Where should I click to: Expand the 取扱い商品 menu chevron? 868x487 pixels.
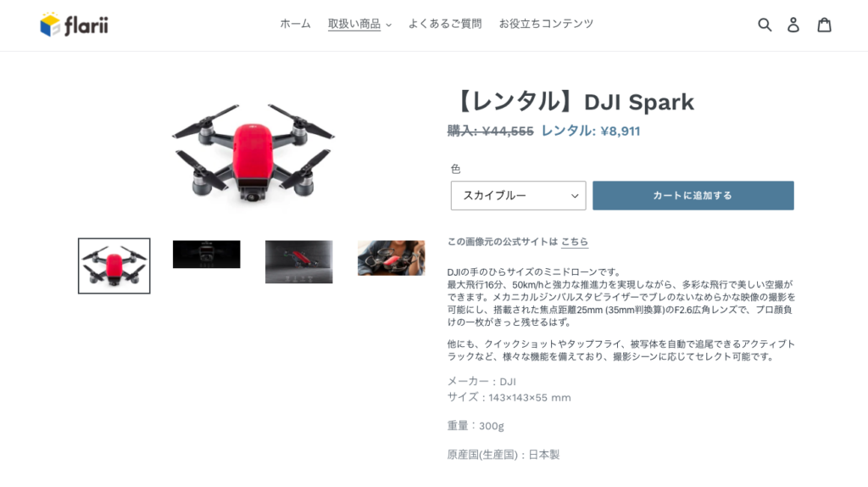388,25
